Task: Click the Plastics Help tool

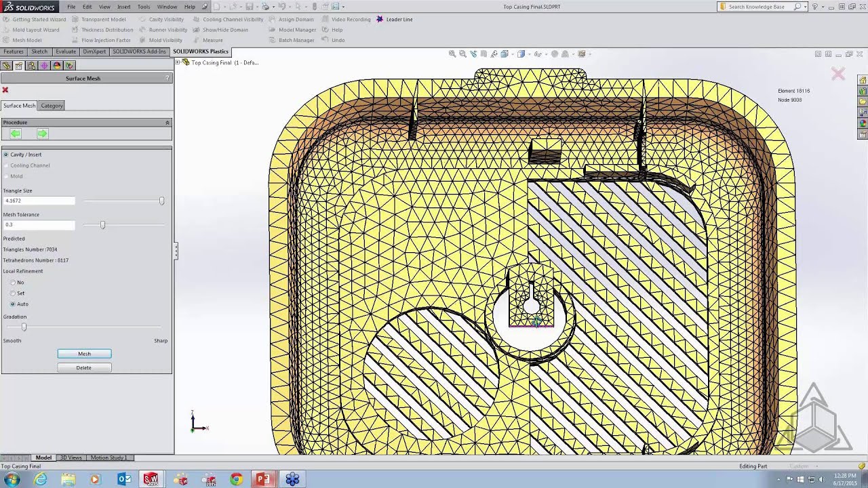Action: click(x=332, y=30)
